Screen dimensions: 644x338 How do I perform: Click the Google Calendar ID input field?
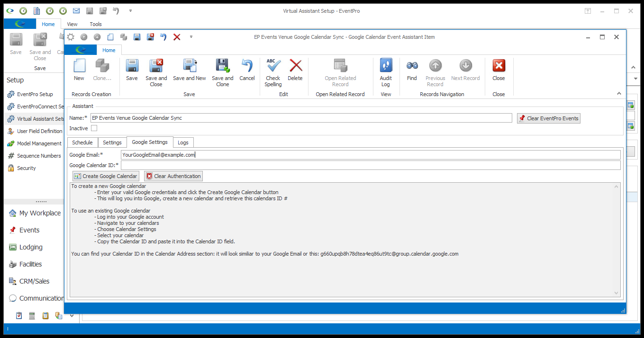pyautogui.click(x=371, y=165)
